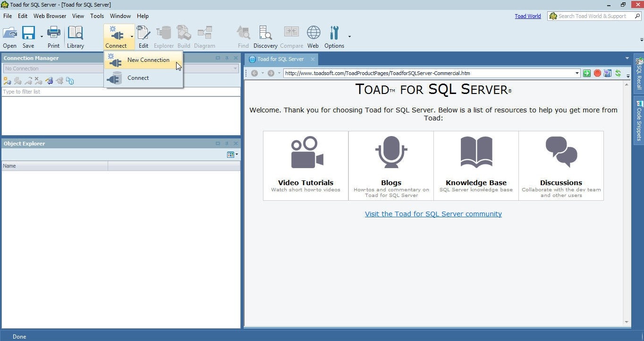Image resolution: width=644 pixels, height=341 pixels.
Task: Switch to Toad for SQL Server tab
Action: [x=280, y=59]
